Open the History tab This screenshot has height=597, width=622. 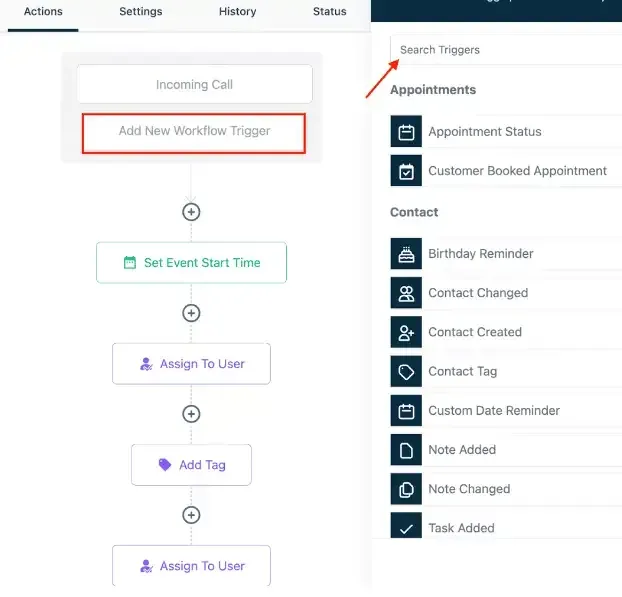coord(238,12)
